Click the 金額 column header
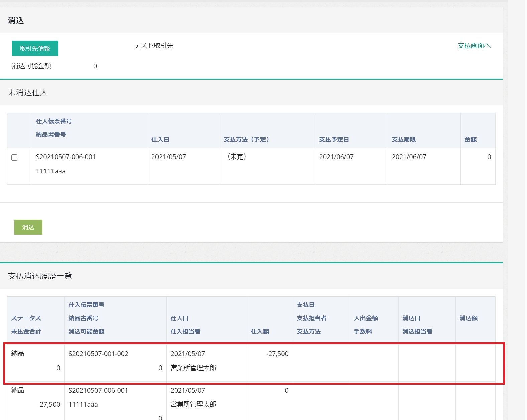This screenshot has width=527, height=420. pyautogui.click(x=470, y=140)
